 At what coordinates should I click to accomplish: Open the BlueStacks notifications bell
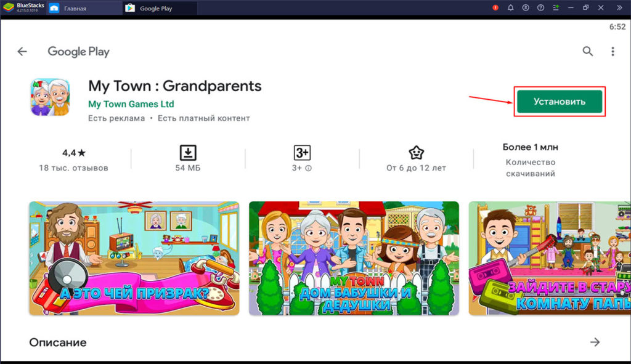(510, 7)
